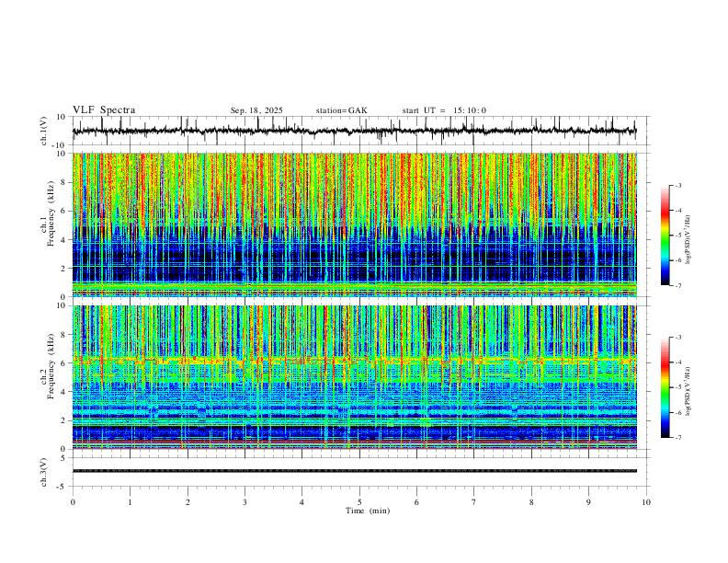Viewport: 728px width, 563px height.
Task: Click time axis tick label "5"
Action: click(x=359, y=502)
